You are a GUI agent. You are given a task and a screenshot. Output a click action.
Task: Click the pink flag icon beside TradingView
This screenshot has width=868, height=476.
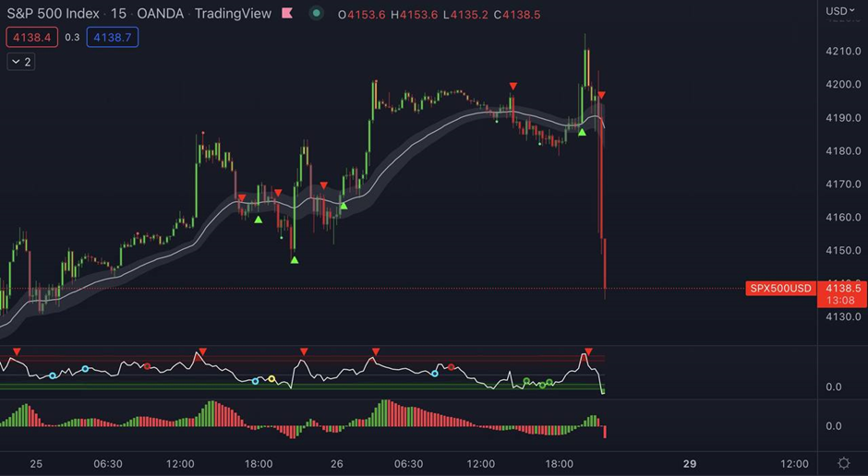tap(287, 13)
